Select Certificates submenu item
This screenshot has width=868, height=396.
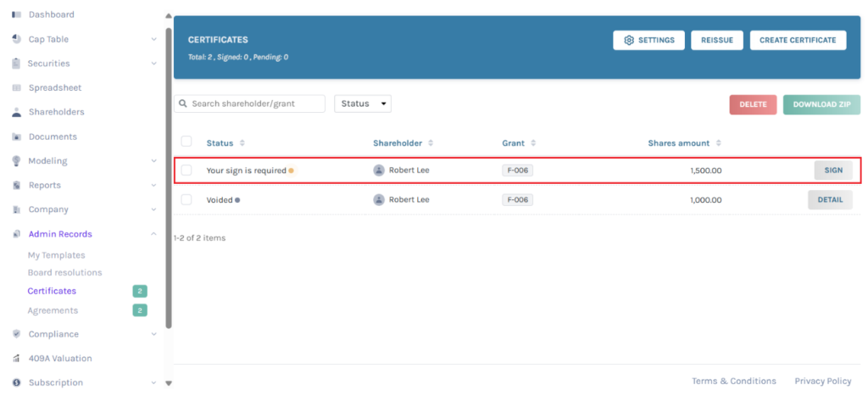click(52, 291)
